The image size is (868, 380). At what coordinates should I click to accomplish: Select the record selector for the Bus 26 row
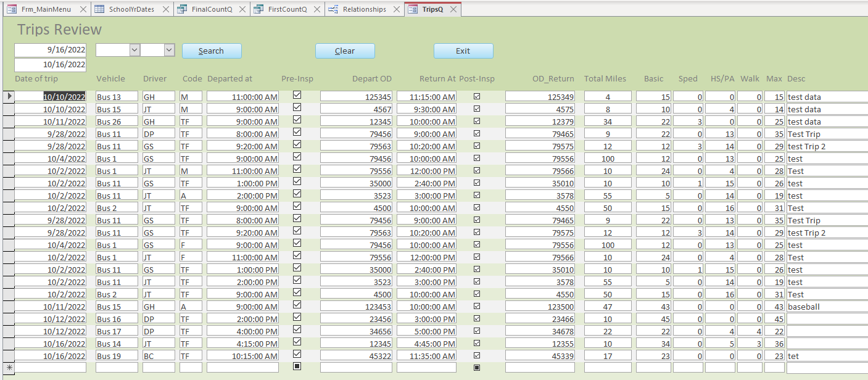point(8,121)
